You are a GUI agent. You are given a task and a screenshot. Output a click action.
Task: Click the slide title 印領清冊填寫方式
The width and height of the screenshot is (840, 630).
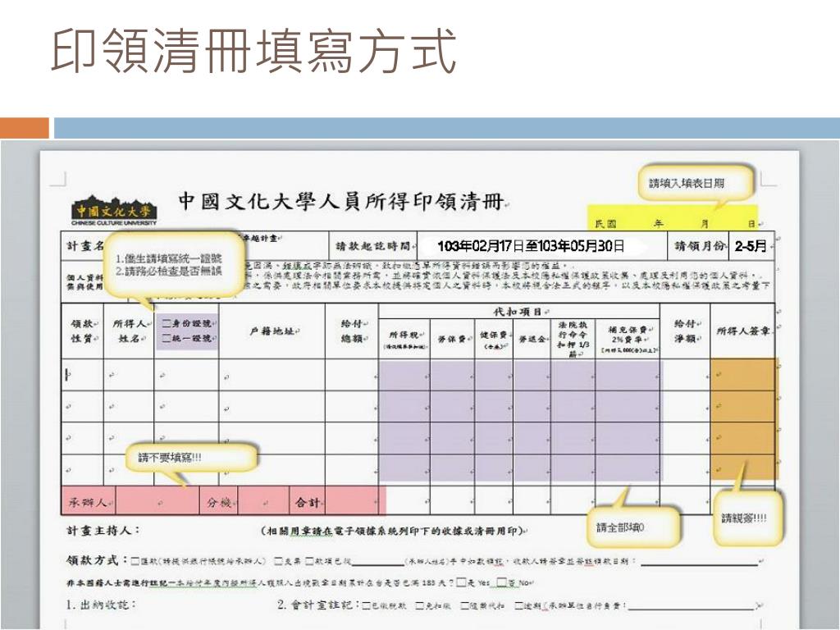(x=253, y=51)
